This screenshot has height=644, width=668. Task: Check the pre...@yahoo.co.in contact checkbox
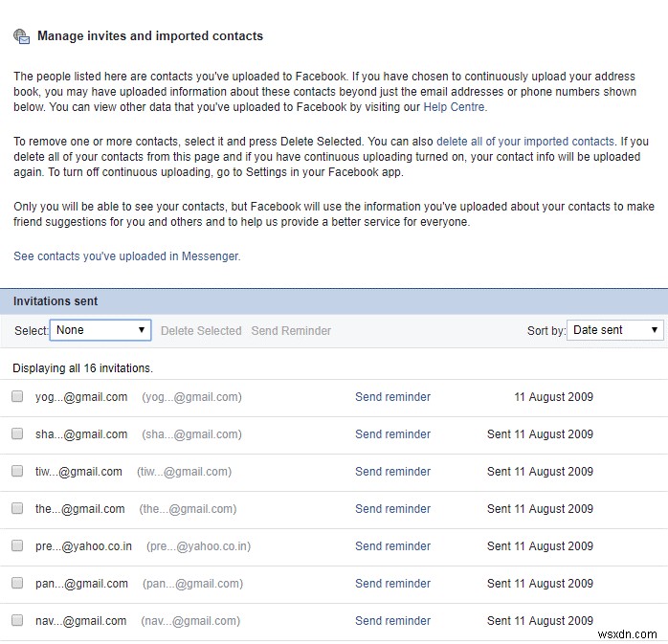(17, 545)
